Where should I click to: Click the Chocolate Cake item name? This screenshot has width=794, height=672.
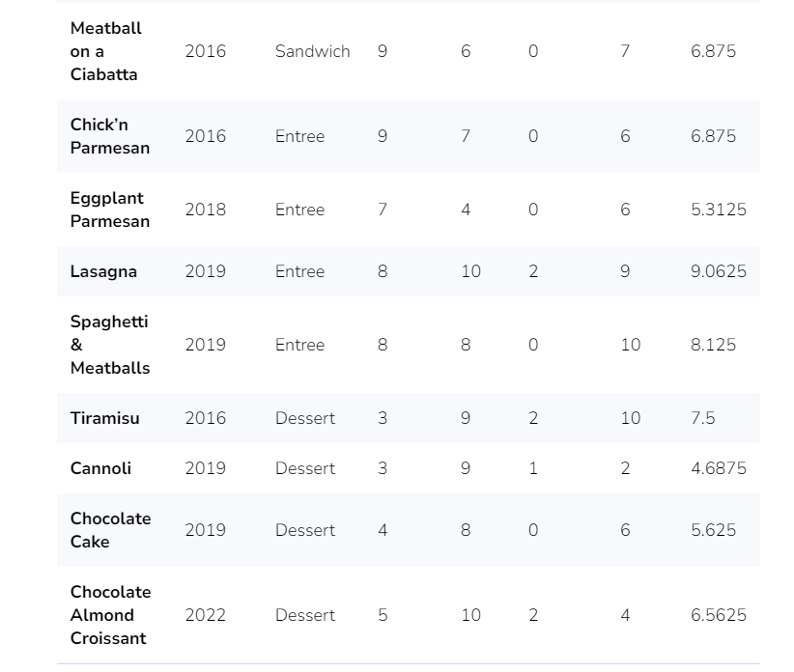pyautogui.click(x=110, y=530)
